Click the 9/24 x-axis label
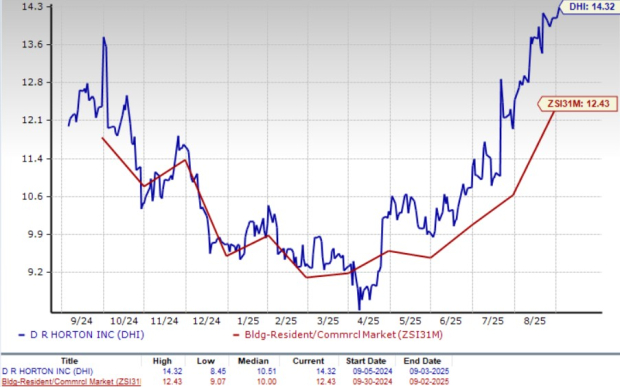This screenshot has width=620, height=387. [83, 321]
